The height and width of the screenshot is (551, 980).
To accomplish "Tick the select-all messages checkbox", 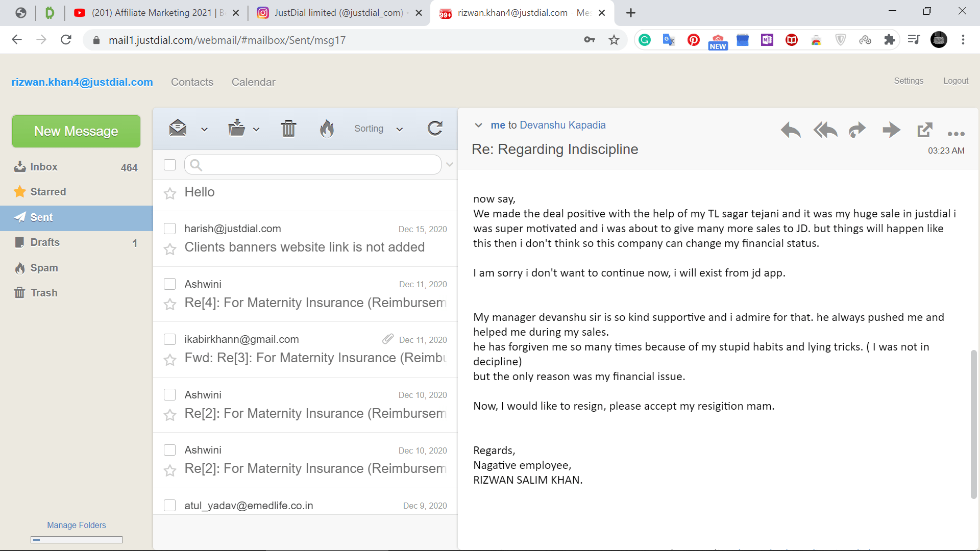I will (170, 165).
